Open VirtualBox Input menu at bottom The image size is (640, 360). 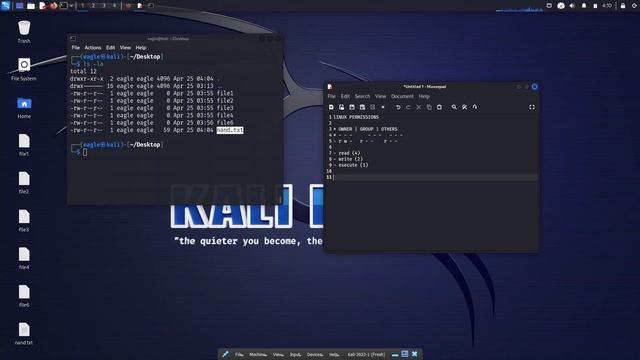(296, 354)
